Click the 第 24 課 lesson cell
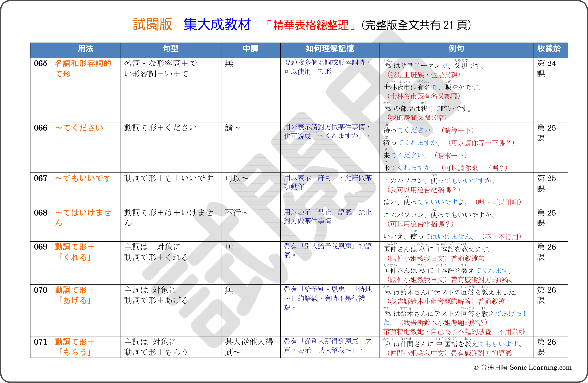The height and width of the screenshot is (383, 588). click(547, 68)
